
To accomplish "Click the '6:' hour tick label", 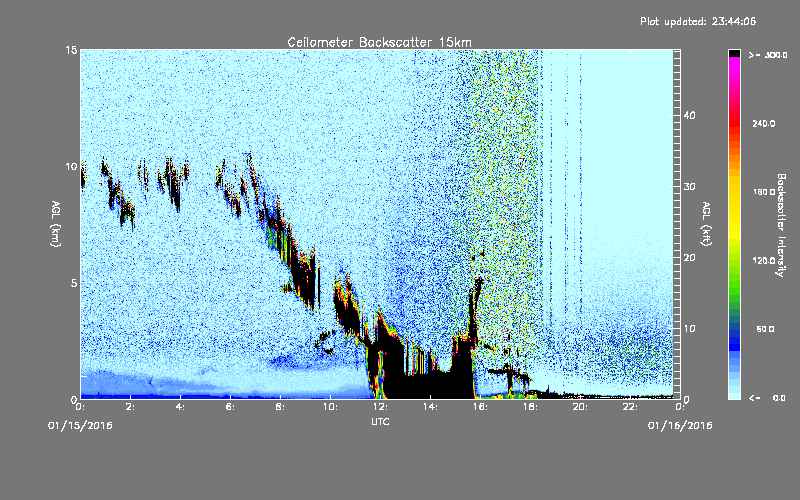I will (x=231, y=407).
